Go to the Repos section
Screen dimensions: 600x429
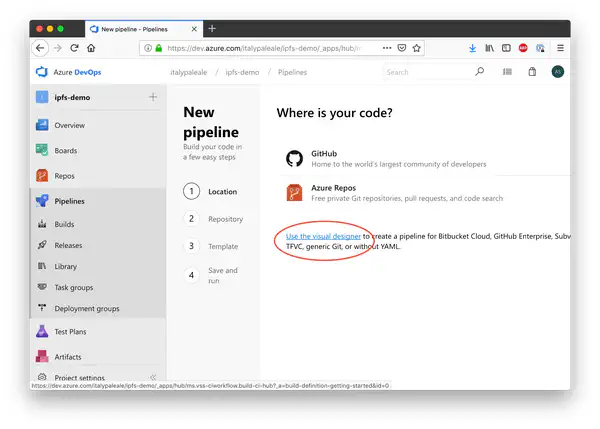[x=64, y=176]
